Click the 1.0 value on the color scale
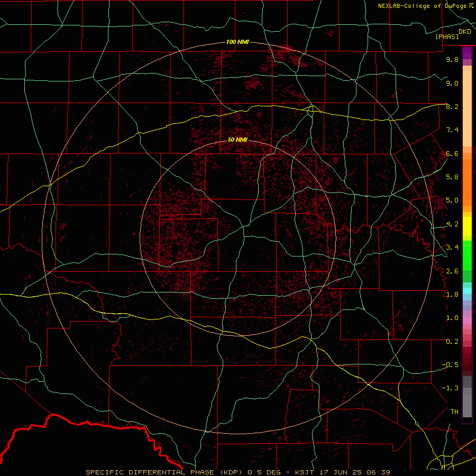Viewport: 476px width, 476px height. click(x=452, y=318)
